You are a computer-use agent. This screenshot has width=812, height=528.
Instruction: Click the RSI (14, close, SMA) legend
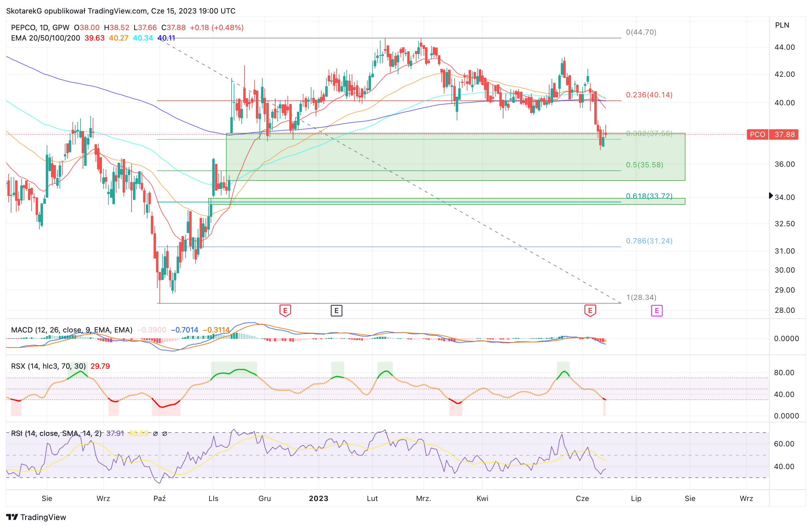click(56, 433)
